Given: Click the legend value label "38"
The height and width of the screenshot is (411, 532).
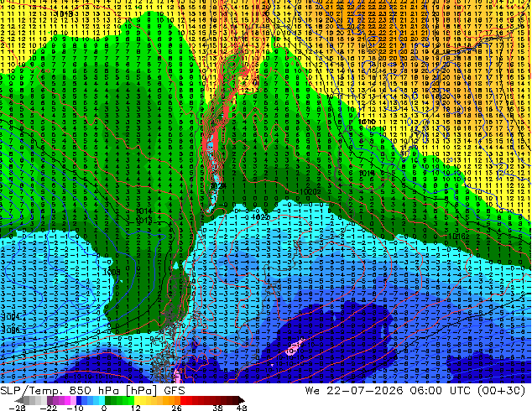Looking at the screenshot, I should coord(217,408).
